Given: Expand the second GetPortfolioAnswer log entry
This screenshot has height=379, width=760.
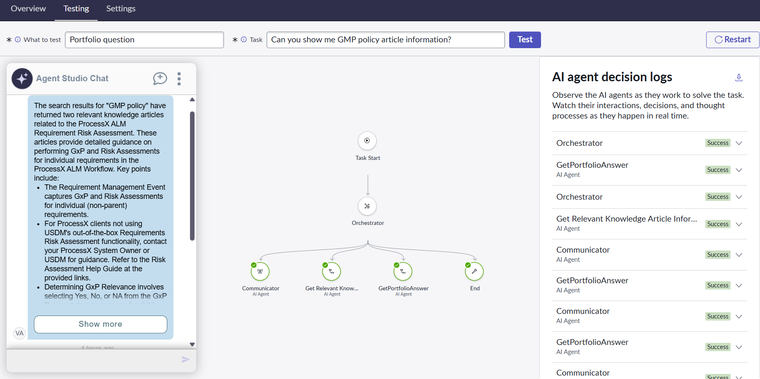Looking at the screenshot, I should point(739,285).
